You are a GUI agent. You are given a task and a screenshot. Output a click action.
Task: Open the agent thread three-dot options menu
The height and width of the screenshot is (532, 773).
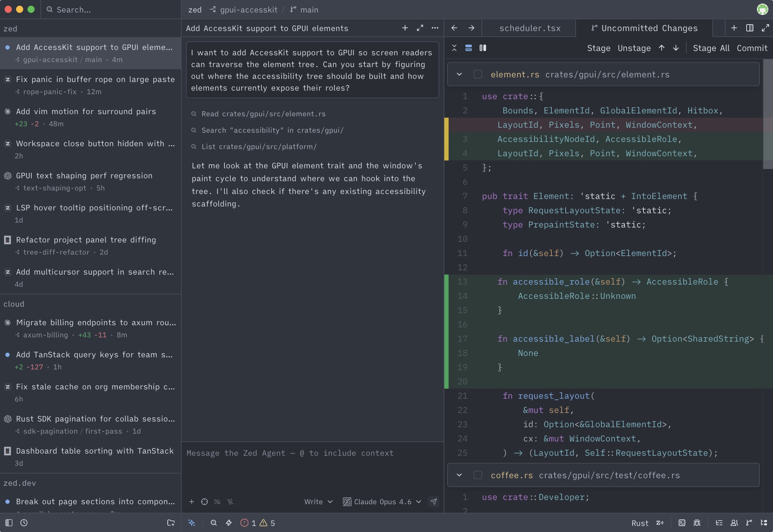point(435,28)
